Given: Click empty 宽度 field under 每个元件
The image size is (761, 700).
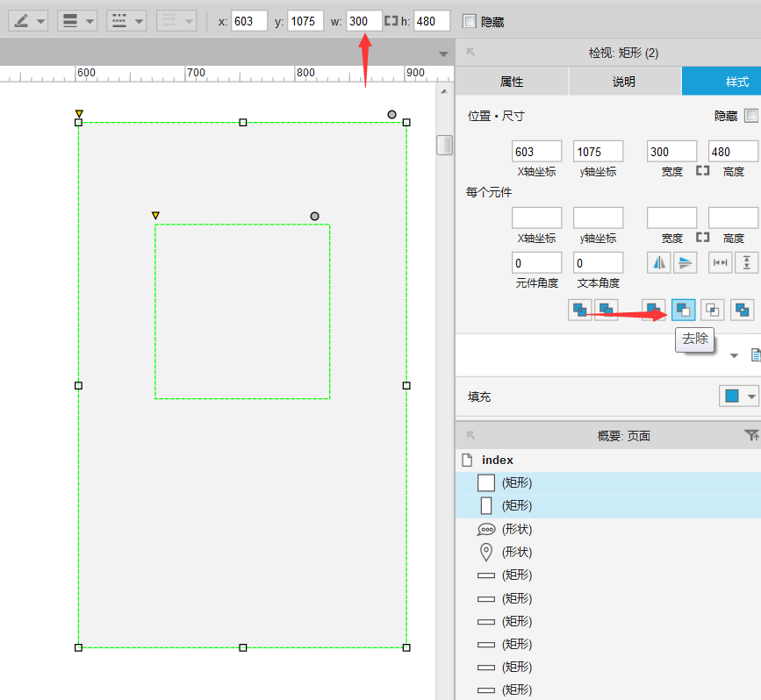Looking at the screenshot, I should coord(671,218).
